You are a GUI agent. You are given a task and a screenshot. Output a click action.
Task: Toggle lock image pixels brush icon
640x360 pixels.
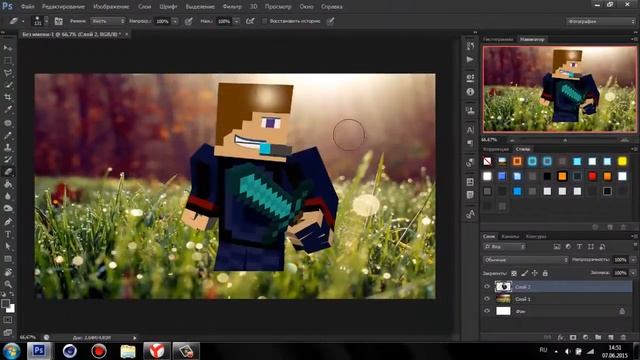tap(524, 273)
